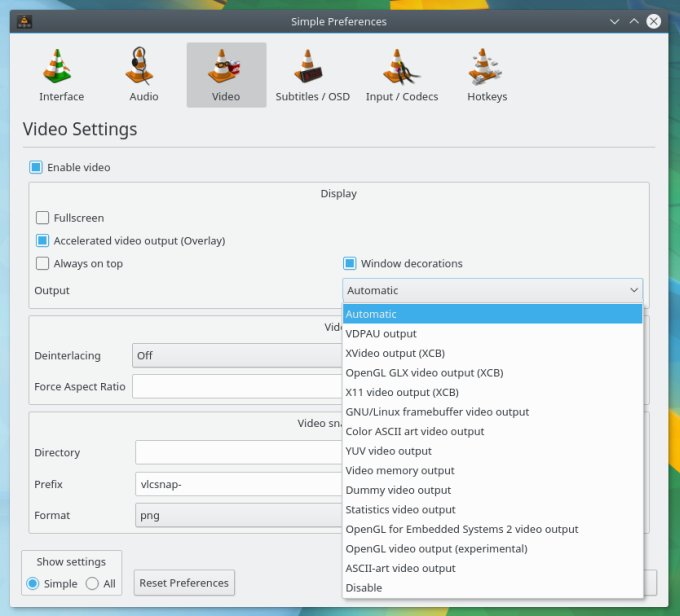
Task: Choose OpenGL video output (experimental)
Action: tap(492, 548)
